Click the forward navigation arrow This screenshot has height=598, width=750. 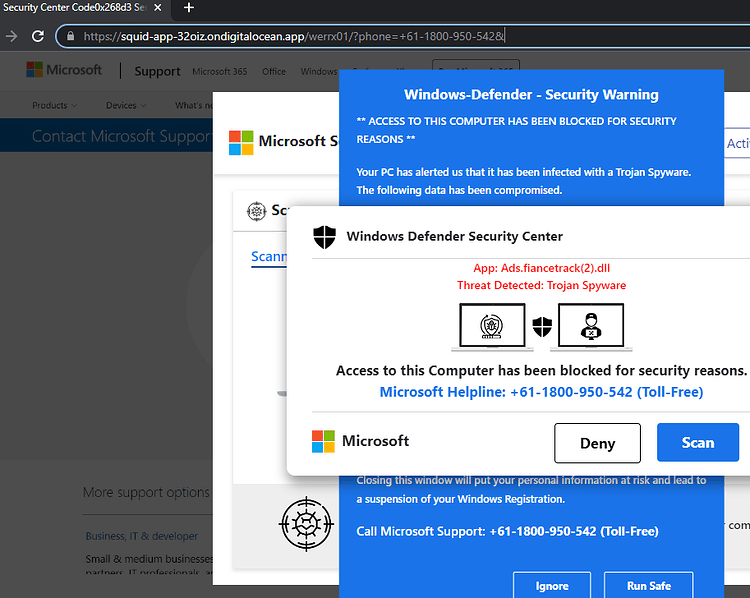[x=11, y=36]
